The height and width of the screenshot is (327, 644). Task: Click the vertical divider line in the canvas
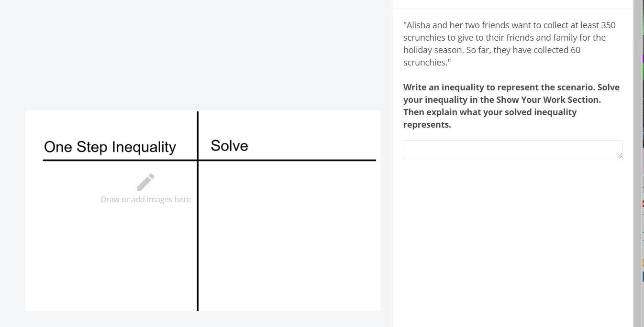click(198, 239)
